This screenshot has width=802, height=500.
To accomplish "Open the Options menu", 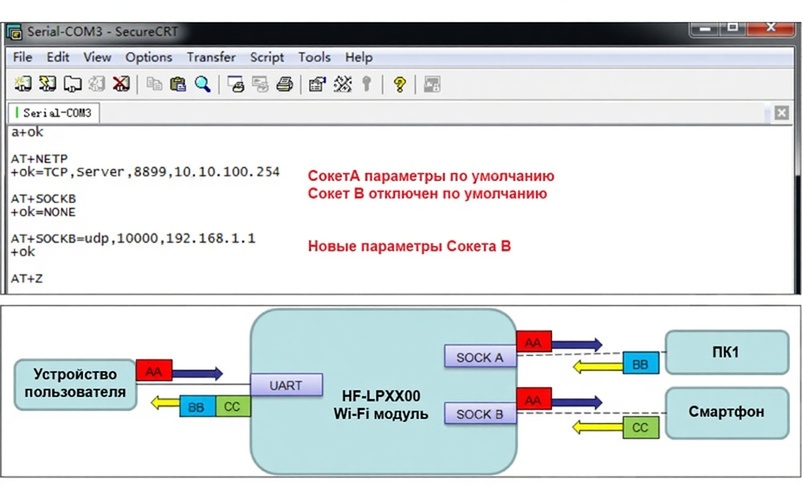I will point(149,57).
